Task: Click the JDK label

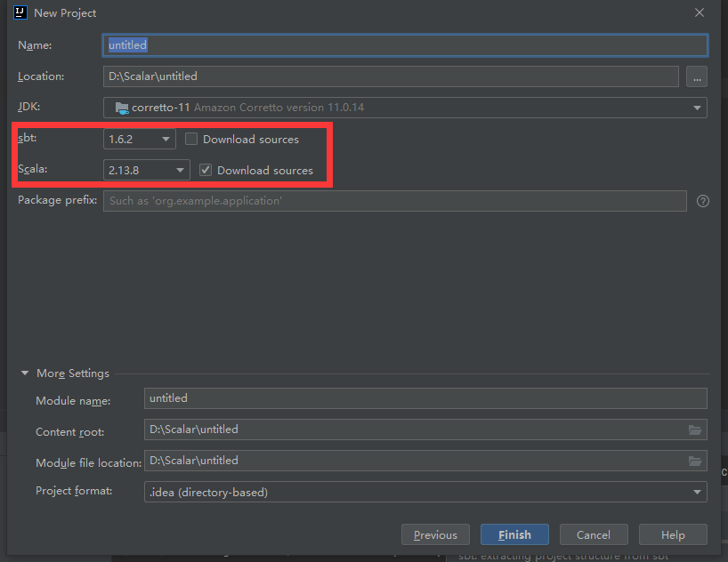Action: coord(28,107)
